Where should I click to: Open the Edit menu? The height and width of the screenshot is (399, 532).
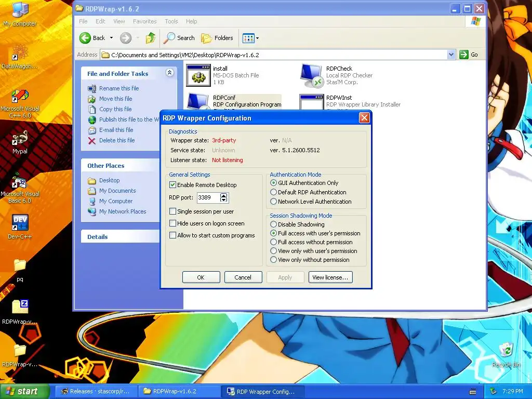click(x=100, y=21)
